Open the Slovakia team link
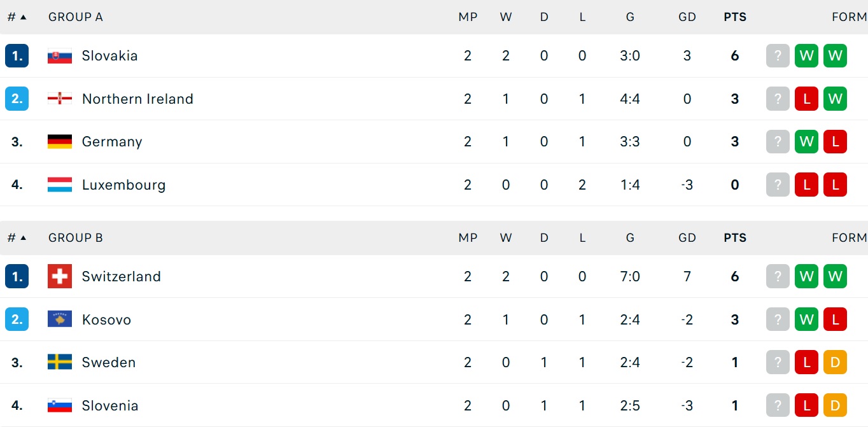The width and height of the screenshot is (868, 427). (109, 56)
